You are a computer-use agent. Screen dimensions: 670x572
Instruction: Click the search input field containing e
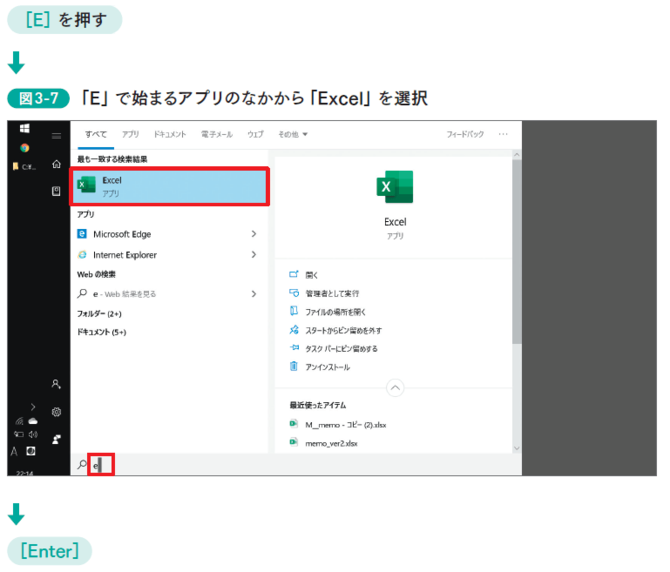(297, 464)
